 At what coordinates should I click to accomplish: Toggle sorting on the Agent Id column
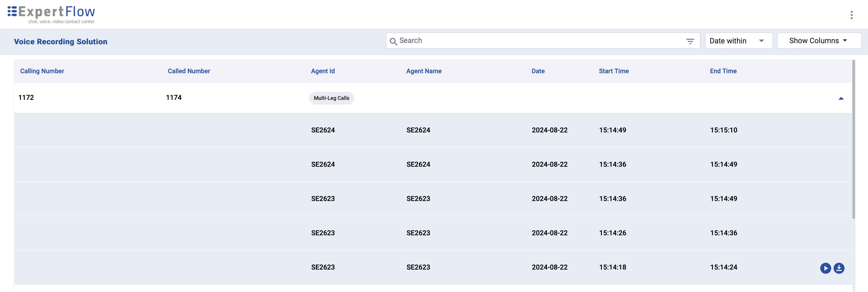coord(322,71)
